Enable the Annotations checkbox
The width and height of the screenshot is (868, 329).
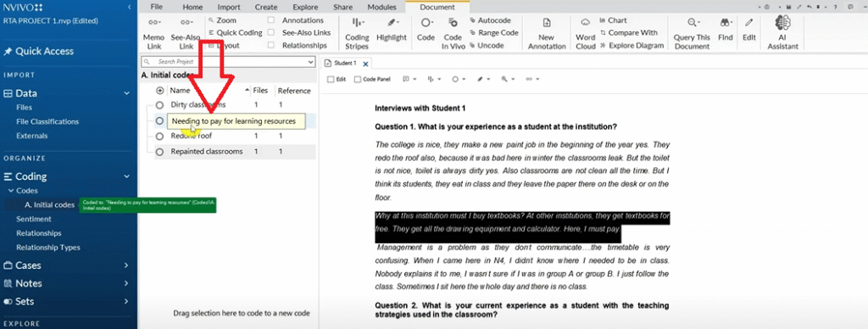270,20
